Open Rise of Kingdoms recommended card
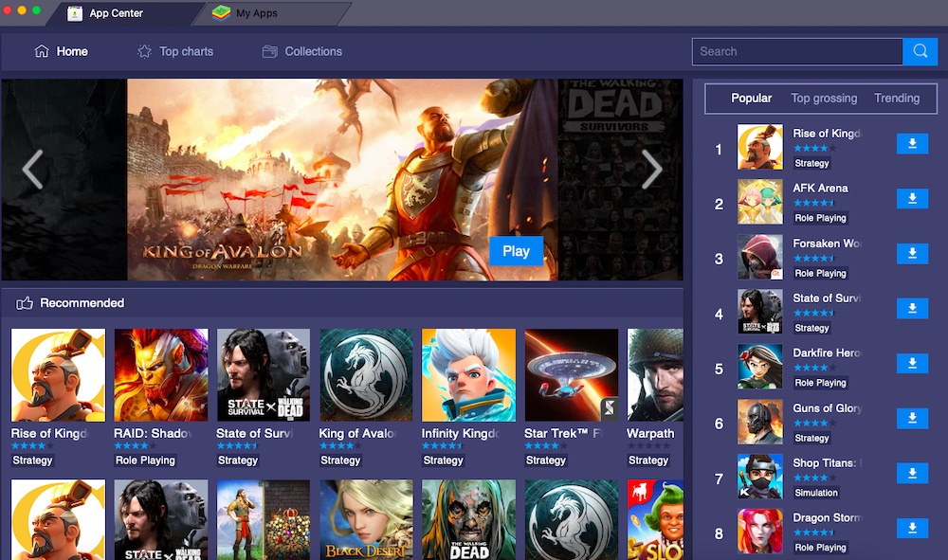The image size is (948, 560). tap(58, 375)
